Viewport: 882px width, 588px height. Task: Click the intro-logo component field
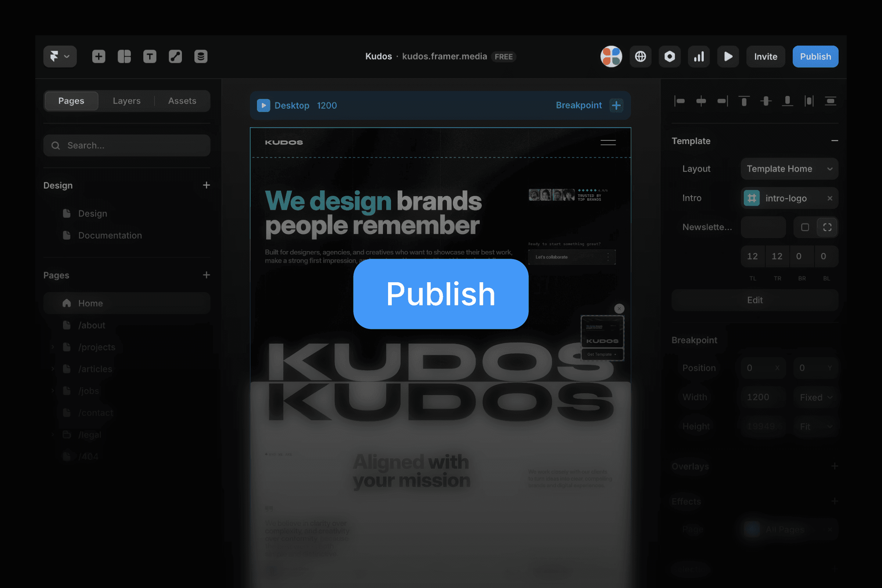pos(789,198)
